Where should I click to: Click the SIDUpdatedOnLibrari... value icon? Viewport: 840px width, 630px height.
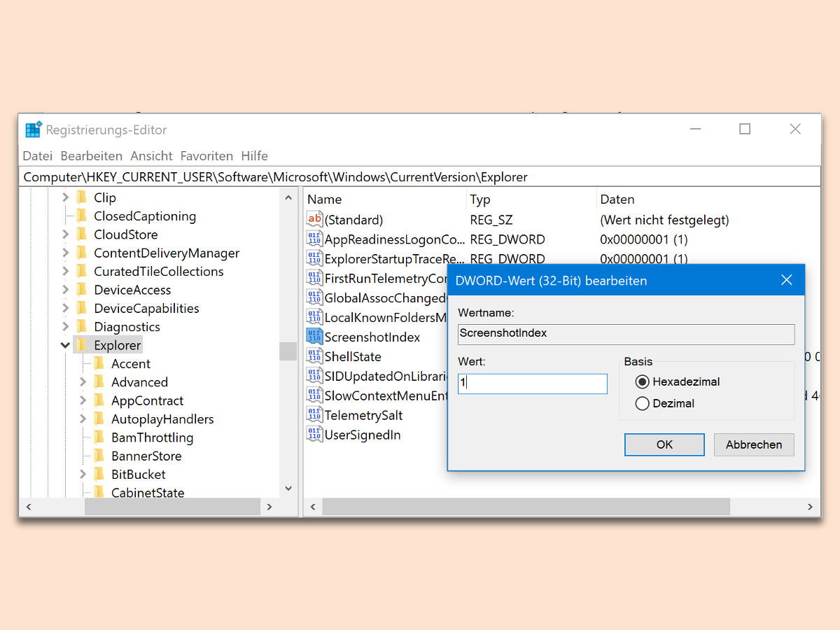click(x=314, y=376)
